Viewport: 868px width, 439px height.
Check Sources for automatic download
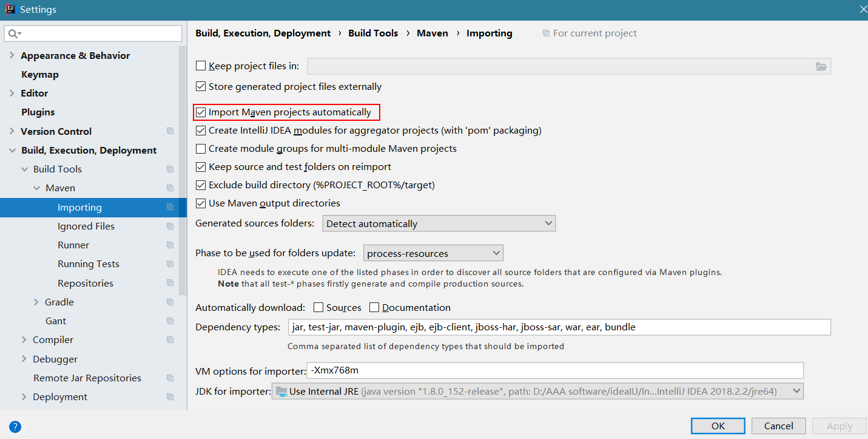[318, 307]
